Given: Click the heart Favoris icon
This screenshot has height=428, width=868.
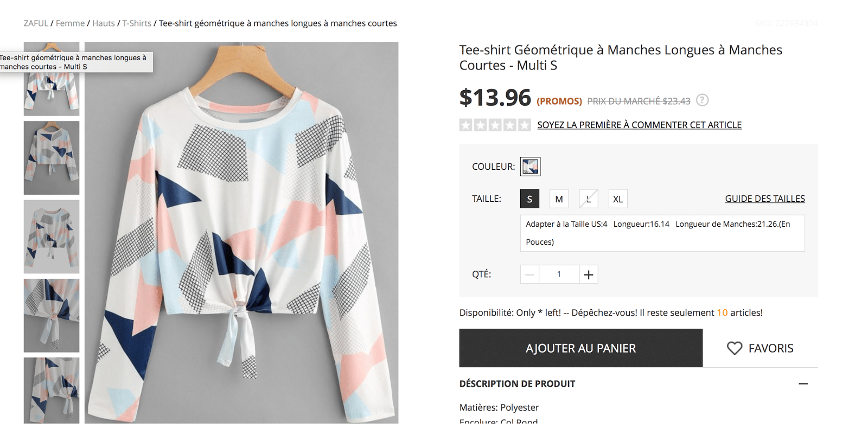Looking at the screenshot, I should coord(734,348).
